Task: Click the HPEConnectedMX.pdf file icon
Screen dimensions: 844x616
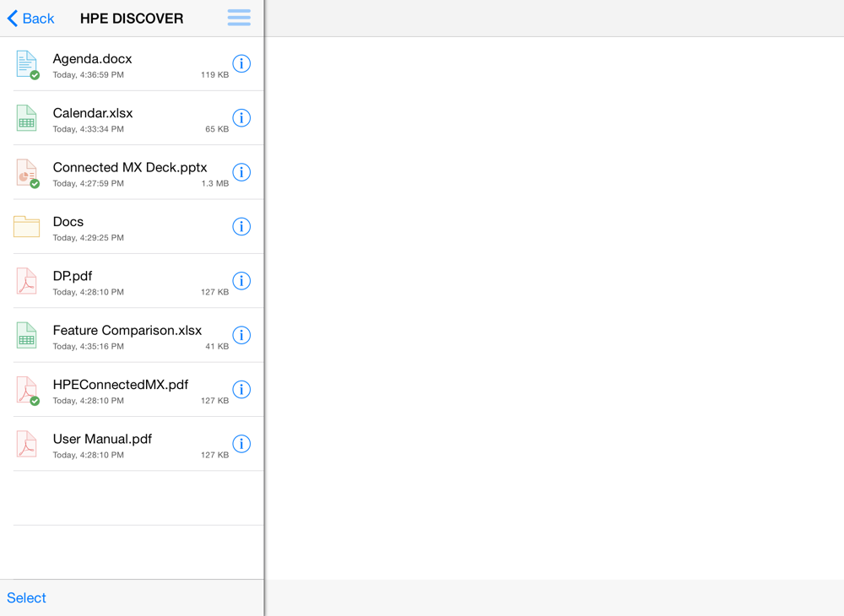Action: (x=27, y=390)
